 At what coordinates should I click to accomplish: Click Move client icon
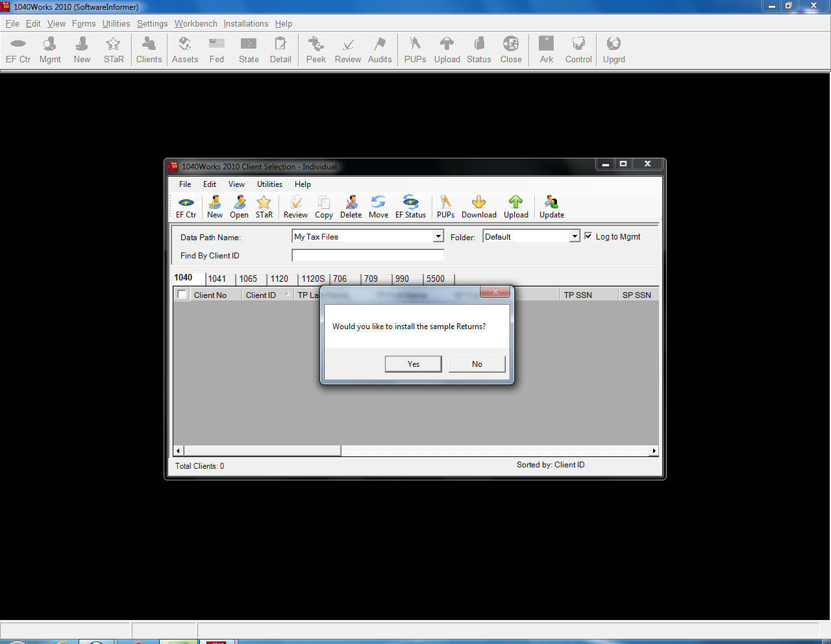[378, 207]
